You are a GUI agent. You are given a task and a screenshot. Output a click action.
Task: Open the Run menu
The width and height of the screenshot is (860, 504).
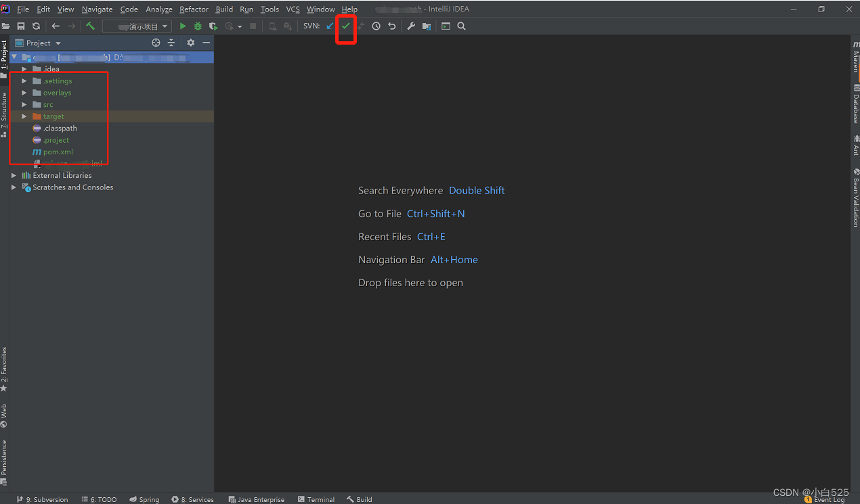coord(246,9)
